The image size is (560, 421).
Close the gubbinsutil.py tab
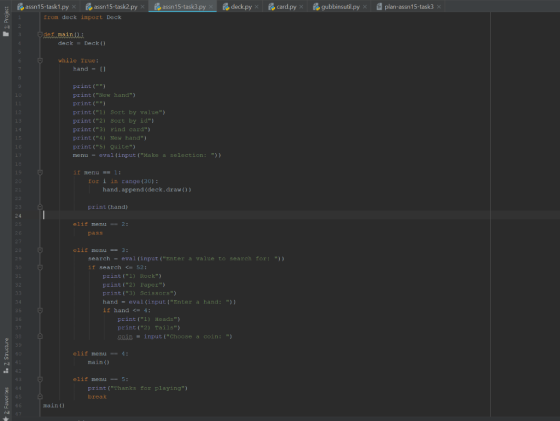[365, 7]
